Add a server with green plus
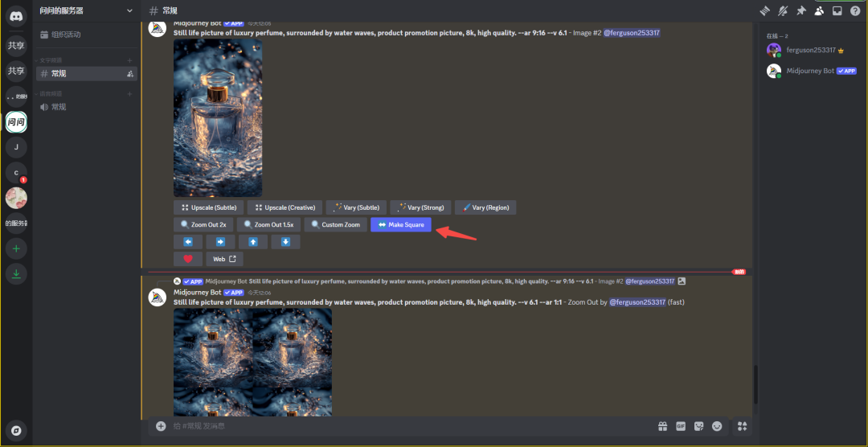The width and height of the screenshot is (868, 447). click(x=16, y=248)
